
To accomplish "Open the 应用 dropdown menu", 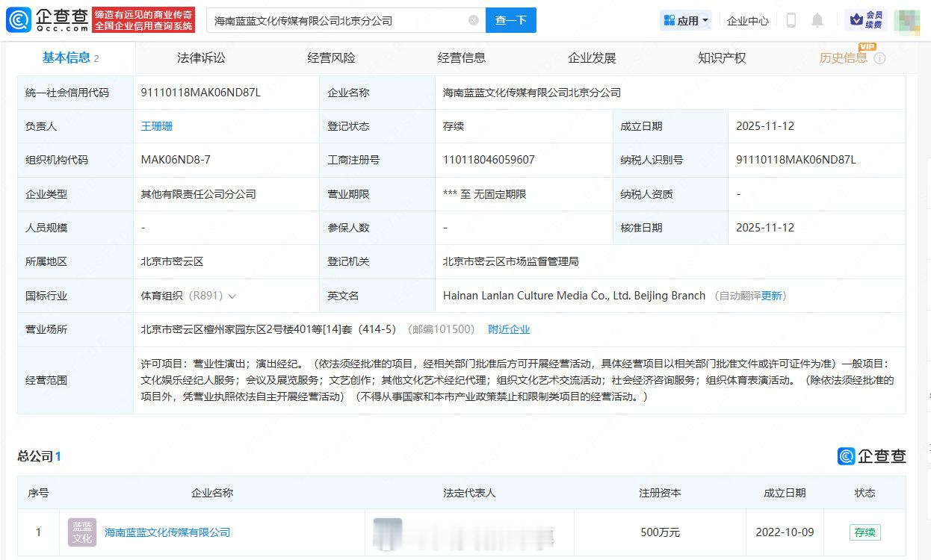I will 686,20.
